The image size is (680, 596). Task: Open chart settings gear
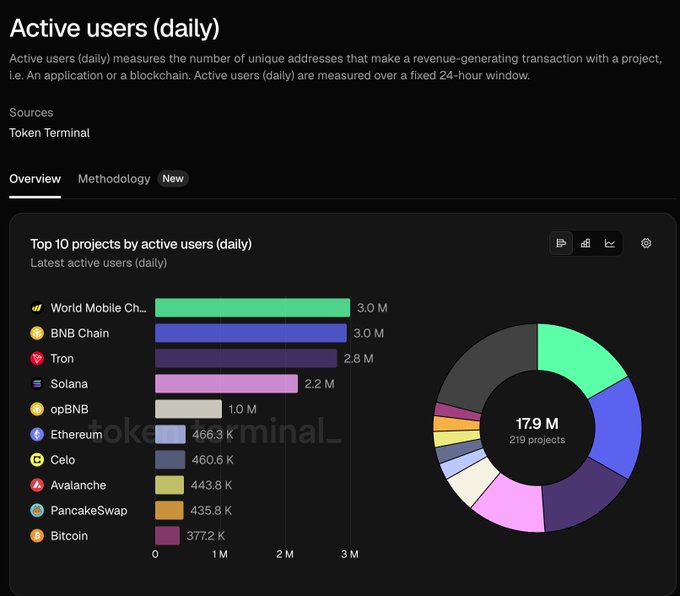(x=646, y=243)
